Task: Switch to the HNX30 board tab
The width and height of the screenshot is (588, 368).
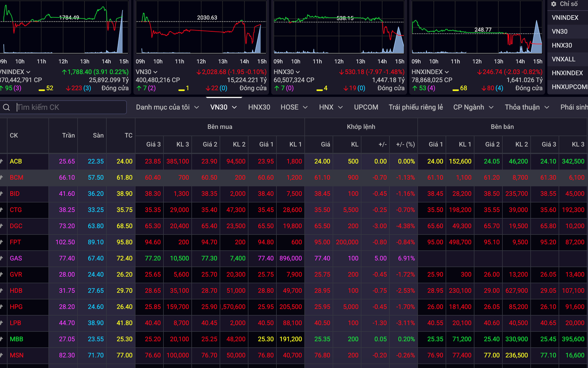Action: point(259,107)
